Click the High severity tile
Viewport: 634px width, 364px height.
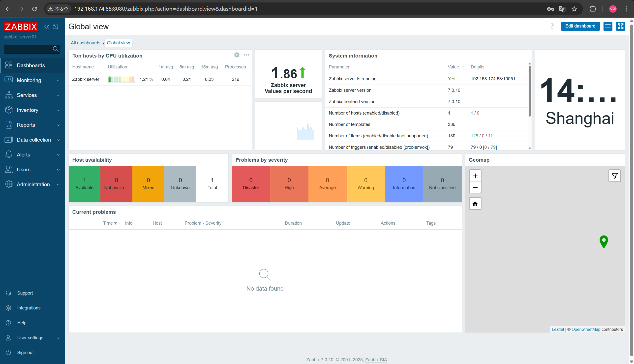coord(289,184)
